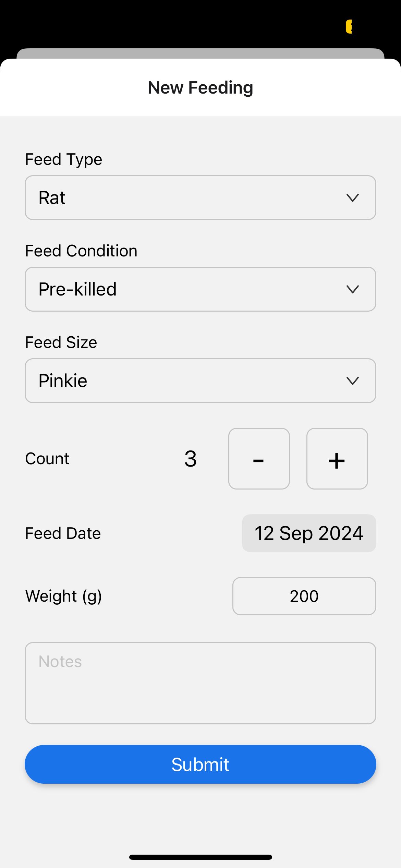Tap the count value 3
The width and height of the screenshot is (401, 868).
191,459
